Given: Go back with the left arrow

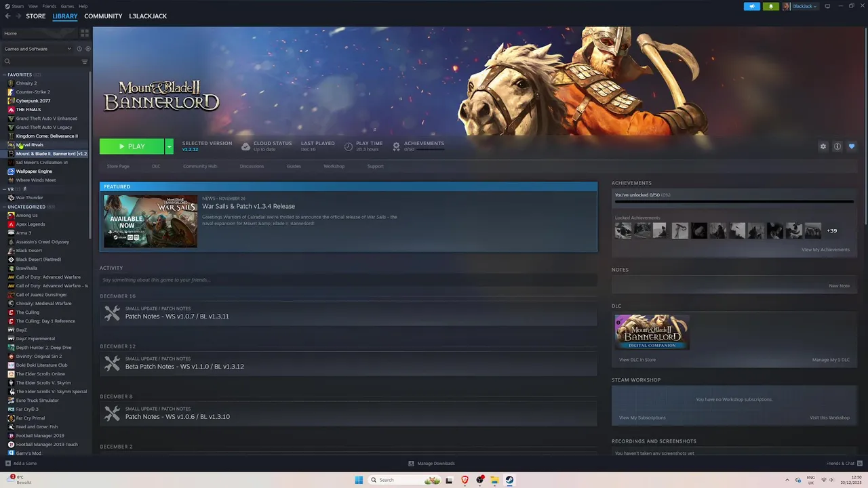Looking at the screenshot, I should 8,16.
